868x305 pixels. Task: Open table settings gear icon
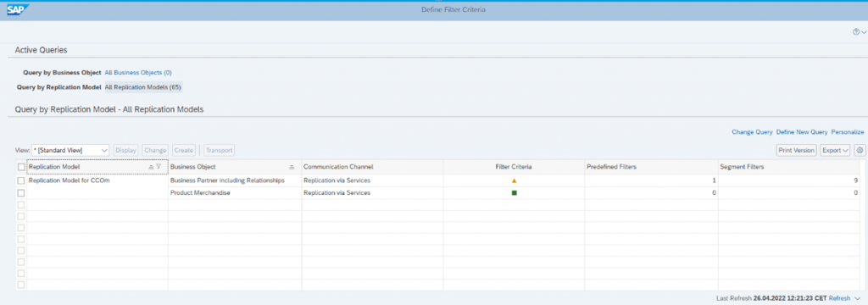pyautogui.click(x=860, y=150)
